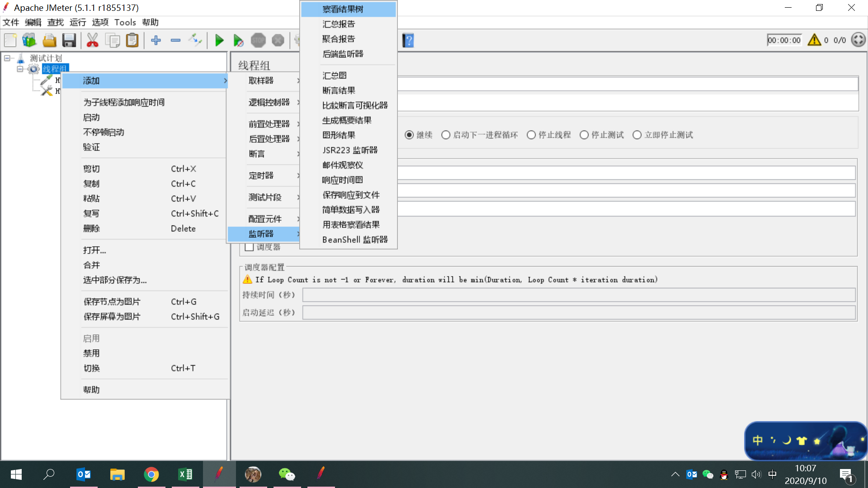Click the blue help question icon
This screenshot has height=488, width=868.
pyautogui.click(x=408, y=41)
